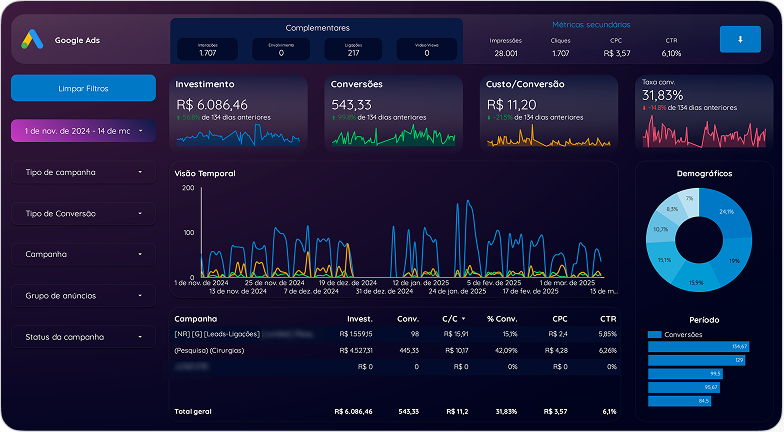
Task: Click the Ligações 217 metric card
Action: (353, 49)
